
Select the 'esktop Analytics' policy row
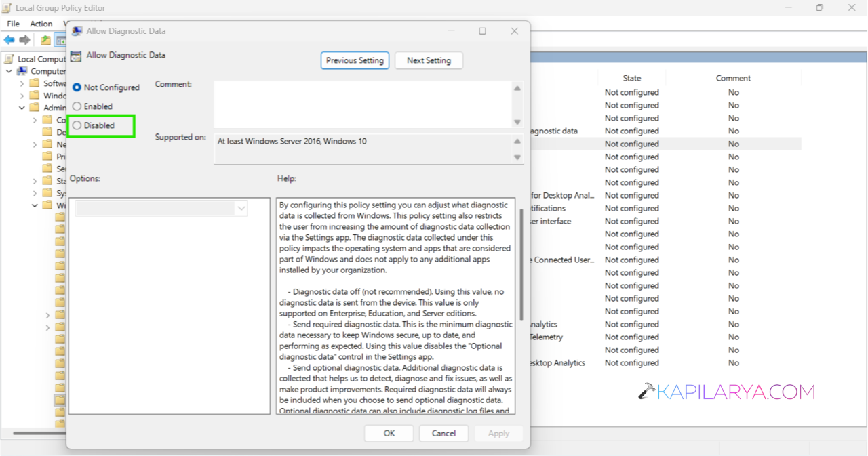(x=665, y=362)
